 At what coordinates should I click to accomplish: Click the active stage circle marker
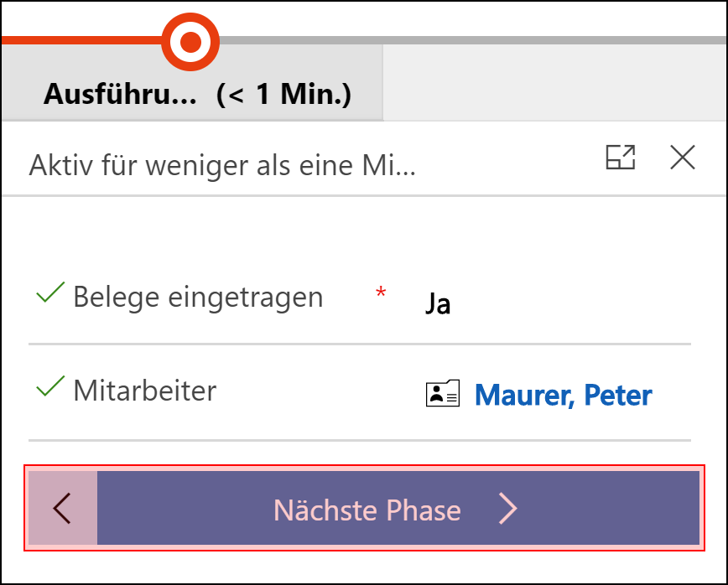tap(190, 42)
